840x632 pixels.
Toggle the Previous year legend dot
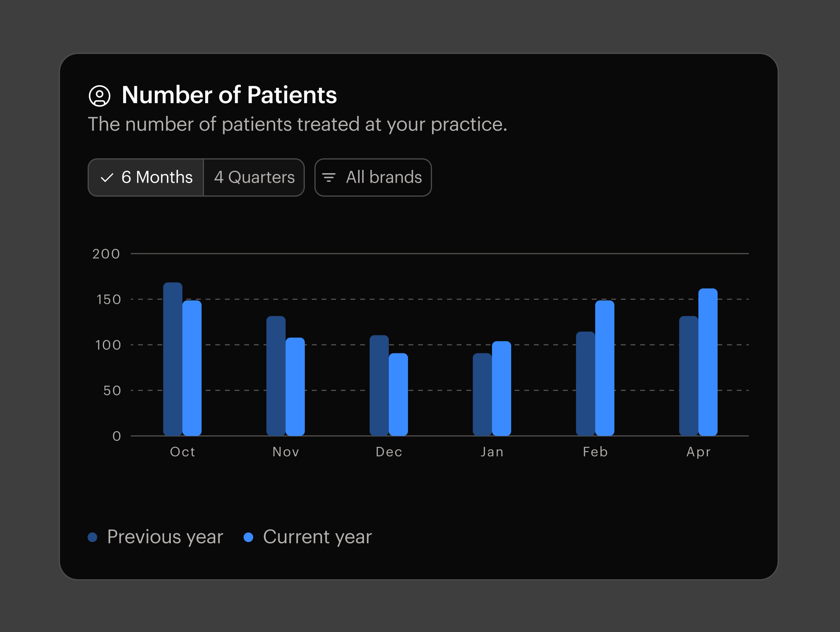click(92, 537)
